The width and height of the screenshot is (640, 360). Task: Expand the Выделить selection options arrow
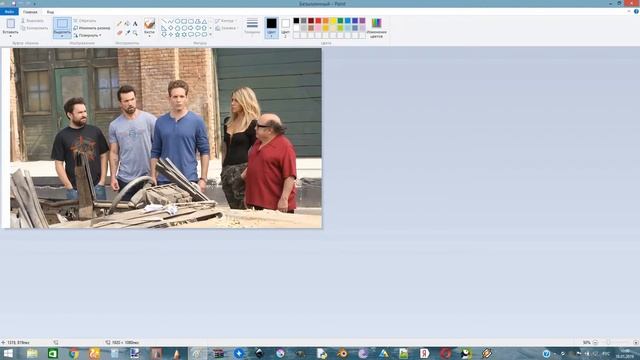click(x=62, y=35)
